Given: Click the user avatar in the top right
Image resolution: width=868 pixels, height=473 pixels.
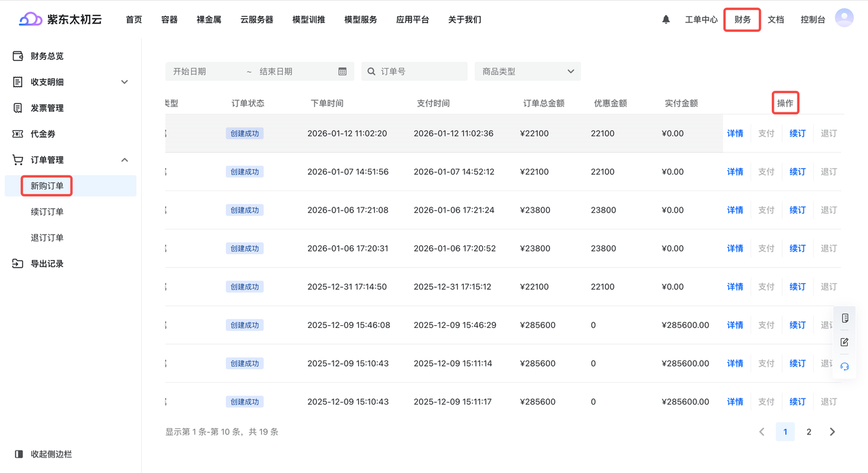Looking at the screenshot, I should [844, 18].
